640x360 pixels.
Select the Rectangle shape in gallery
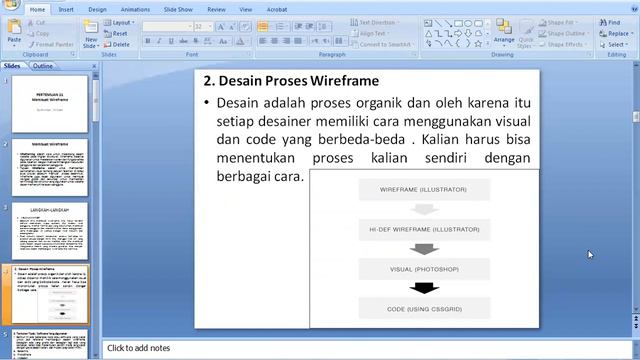coord(458,23)
